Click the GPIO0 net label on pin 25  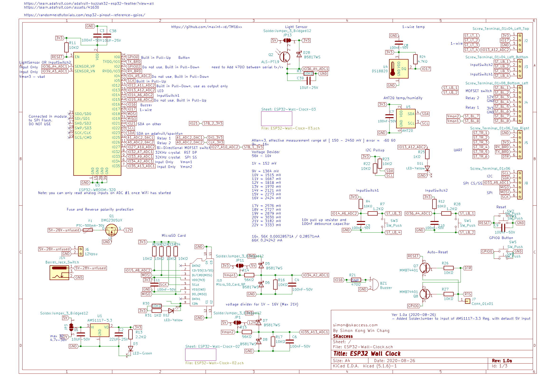pos(133,57)
